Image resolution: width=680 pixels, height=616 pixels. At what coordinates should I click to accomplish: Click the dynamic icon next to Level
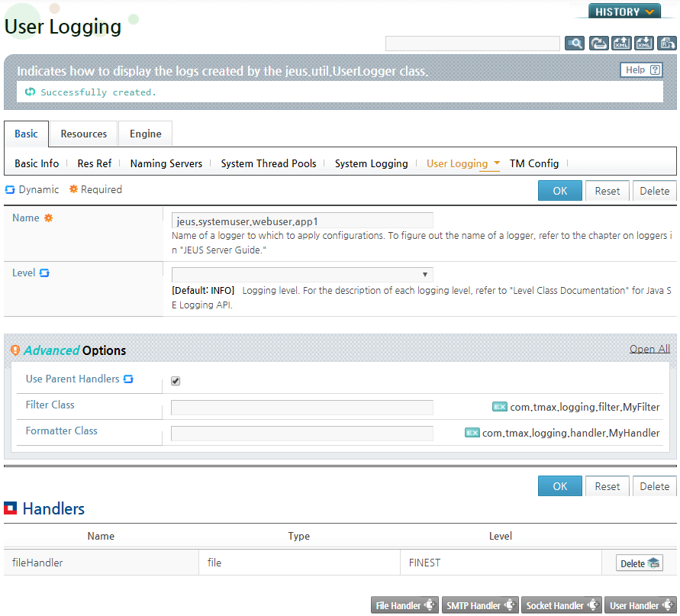44,273
